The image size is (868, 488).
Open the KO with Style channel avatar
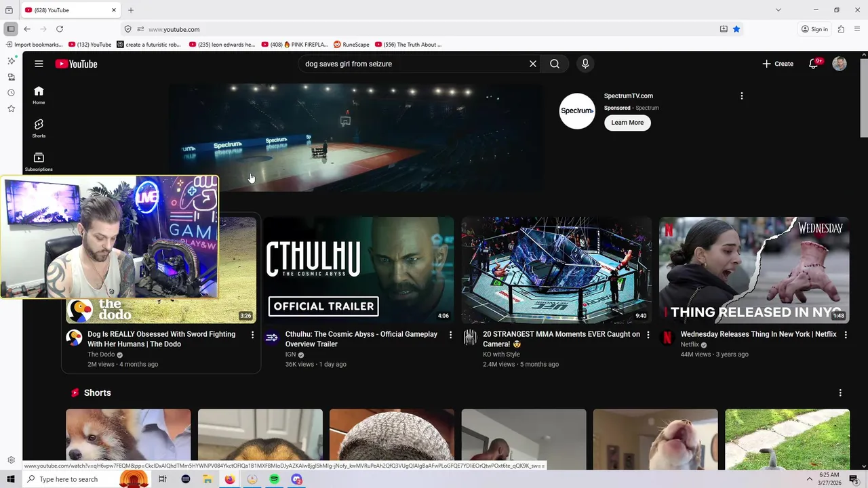[469, 338]
